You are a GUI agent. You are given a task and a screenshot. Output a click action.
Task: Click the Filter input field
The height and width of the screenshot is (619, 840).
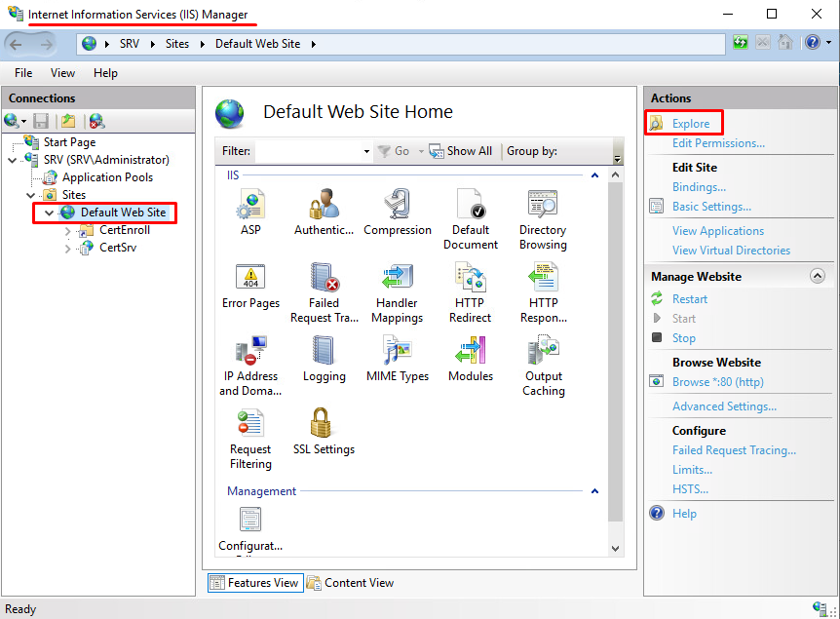click(x=309, y=152)
